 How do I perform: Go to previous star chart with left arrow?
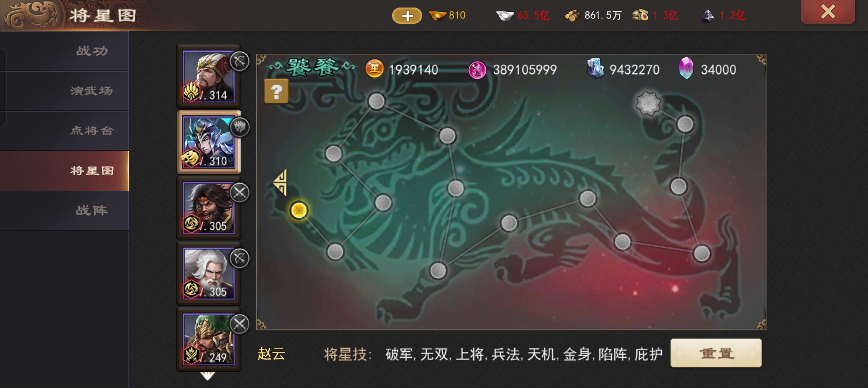click(x=280, y=182)
